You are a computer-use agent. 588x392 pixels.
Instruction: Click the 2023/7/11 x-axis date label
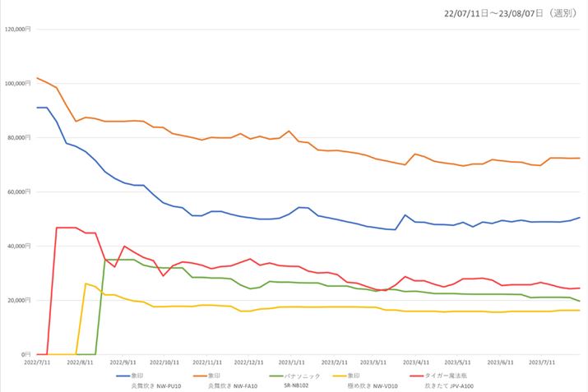[545, 361]
